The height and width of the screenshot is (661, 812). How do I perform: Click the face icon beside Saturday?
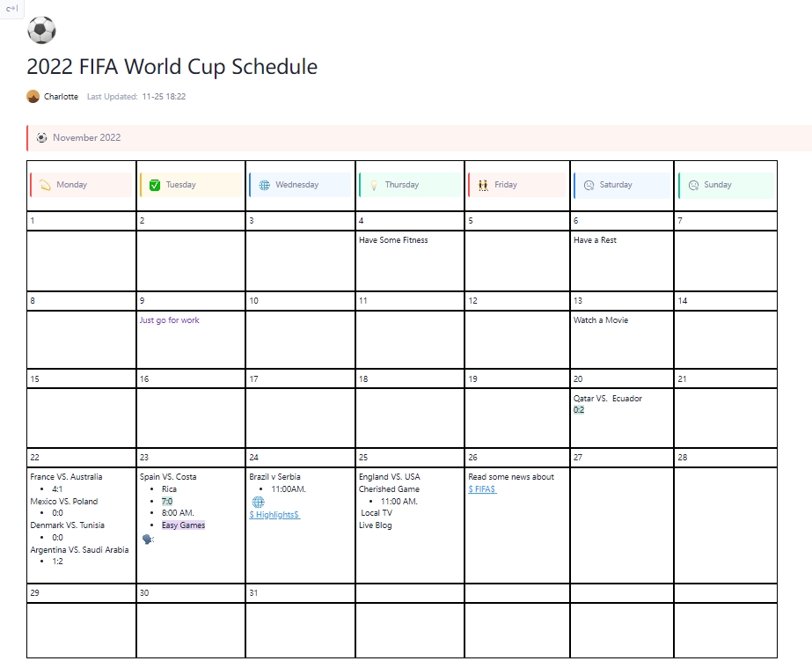click(589, 185)
